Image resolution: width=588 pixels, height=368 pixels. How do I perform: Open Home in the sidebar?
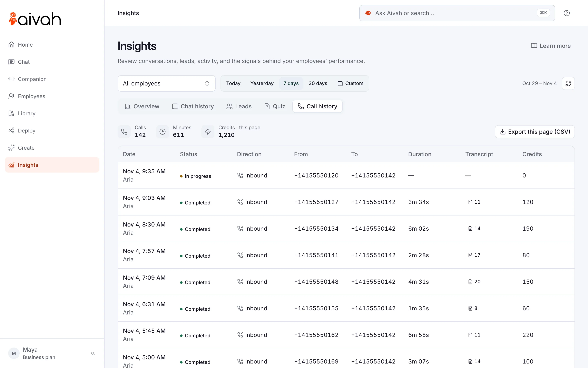click(52, 45)
